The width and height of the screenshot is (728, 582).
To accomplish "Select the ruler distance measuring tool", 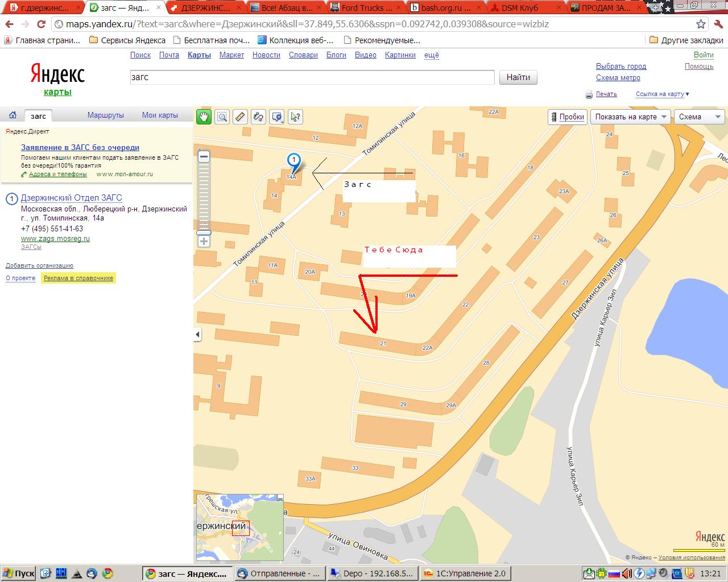I will pyautogui.click(x=240, y=117).
